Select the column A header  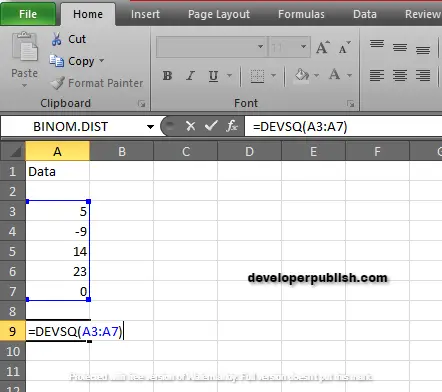coord(57,151)
